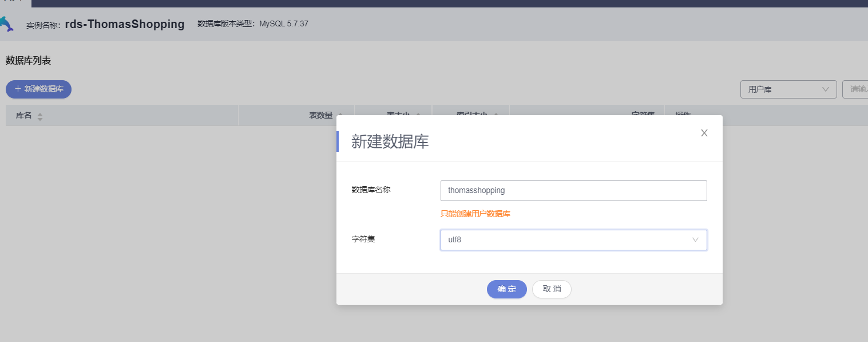Viewport: 868px width, 342px height.
Task: Click the 新建数据库 button in list page
Action: coord(38,89)
